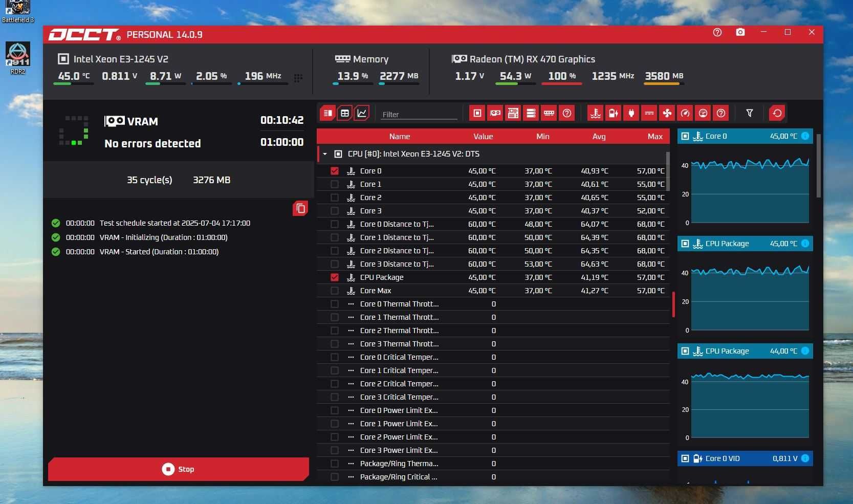Toggle the unknown hardware category filter

(x=567, y=113)
